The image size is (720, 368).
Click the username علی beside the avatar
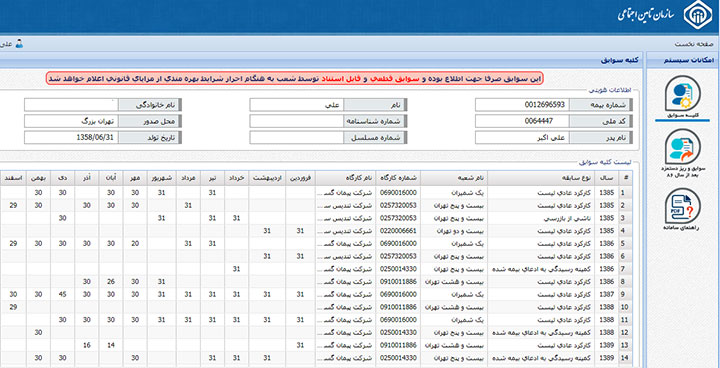point(6,45)
